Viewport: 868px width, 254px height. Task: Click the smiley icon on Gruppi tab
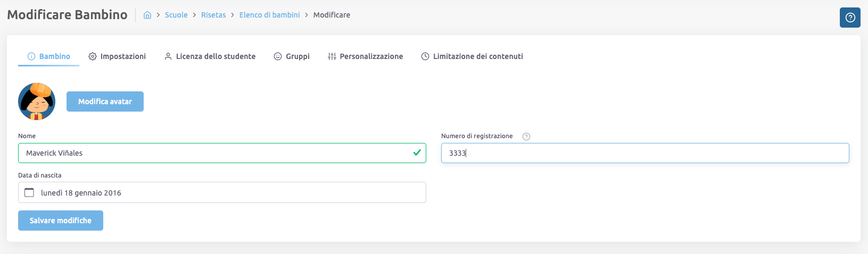(278, 56)
